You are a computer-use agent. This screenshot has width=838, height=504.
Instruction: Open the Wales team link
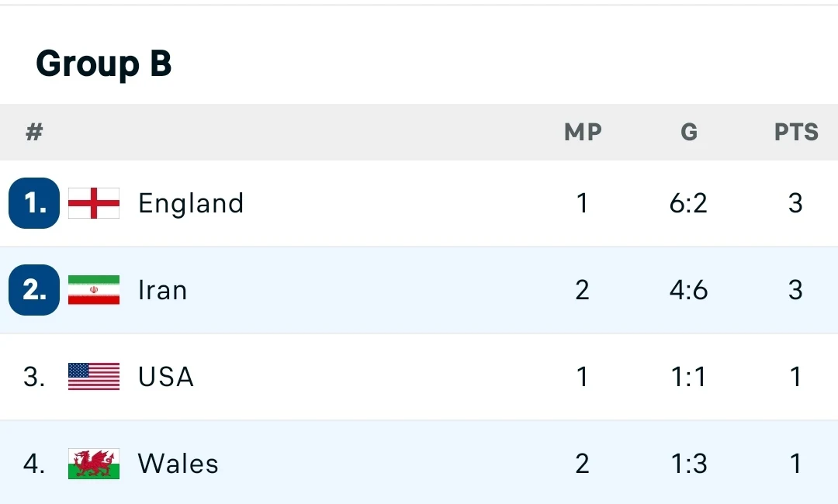(x=178, y=464)
